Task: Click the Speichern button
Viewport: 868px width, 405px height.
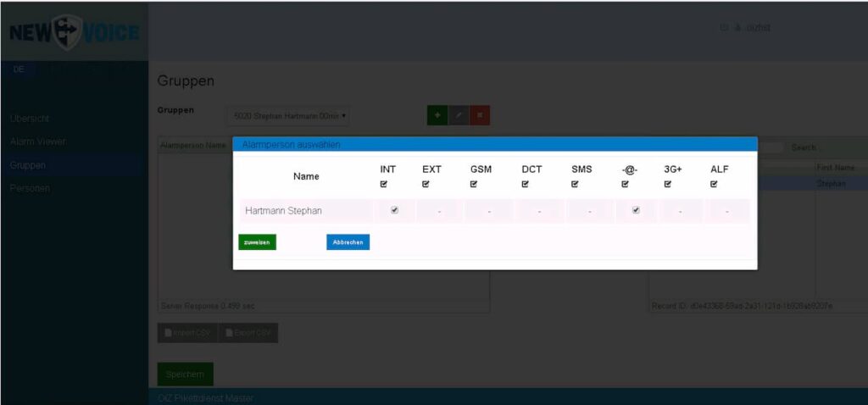Action: [x=185, y=374]
